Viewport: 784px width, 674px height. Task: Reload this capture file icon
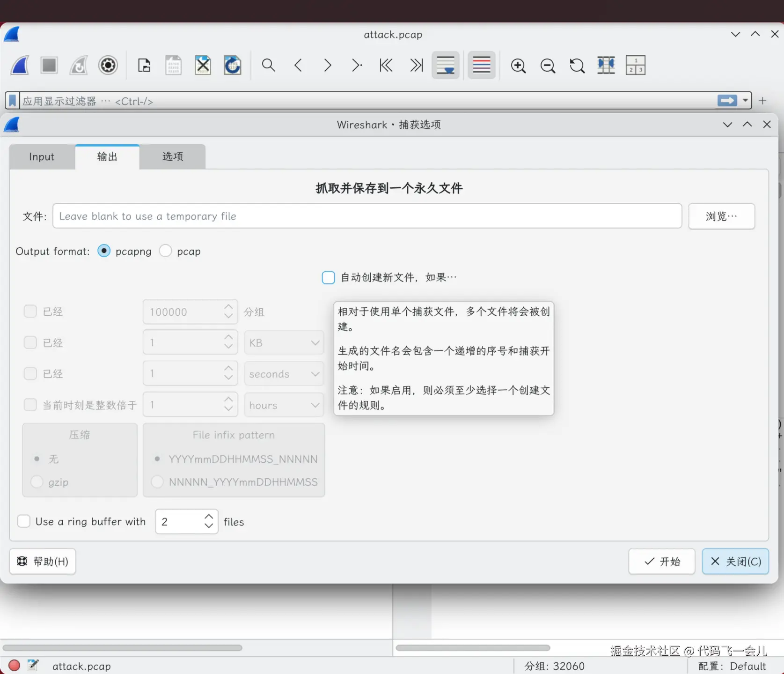point(232,65)
